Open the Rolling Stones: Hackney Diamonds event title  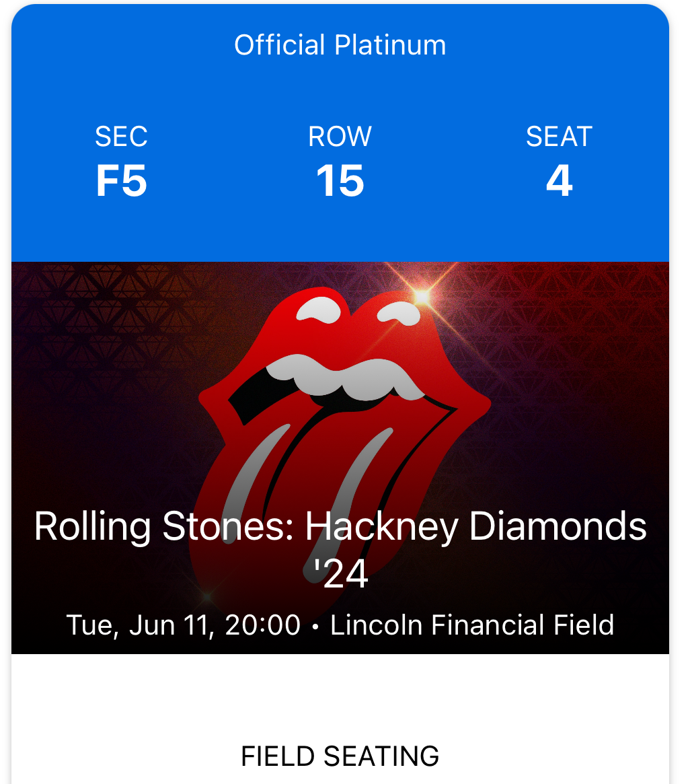click(x=340, y=526)
